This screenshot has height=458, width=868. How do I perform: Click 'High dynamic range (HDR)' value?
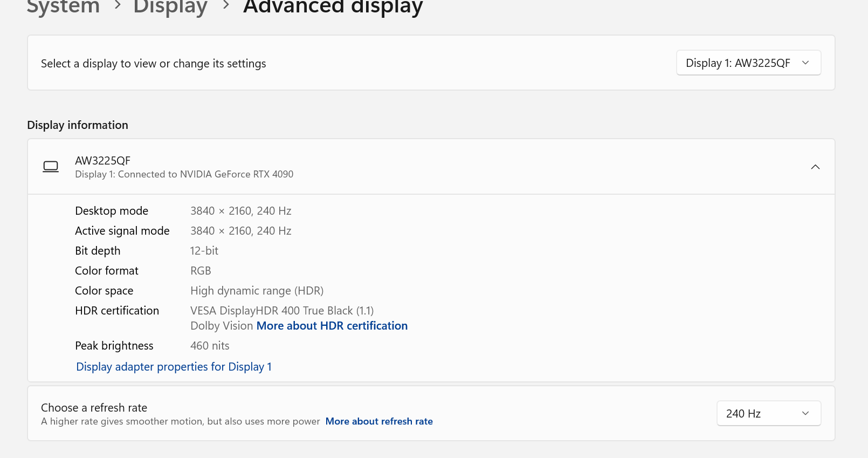(x=257, y=291)
